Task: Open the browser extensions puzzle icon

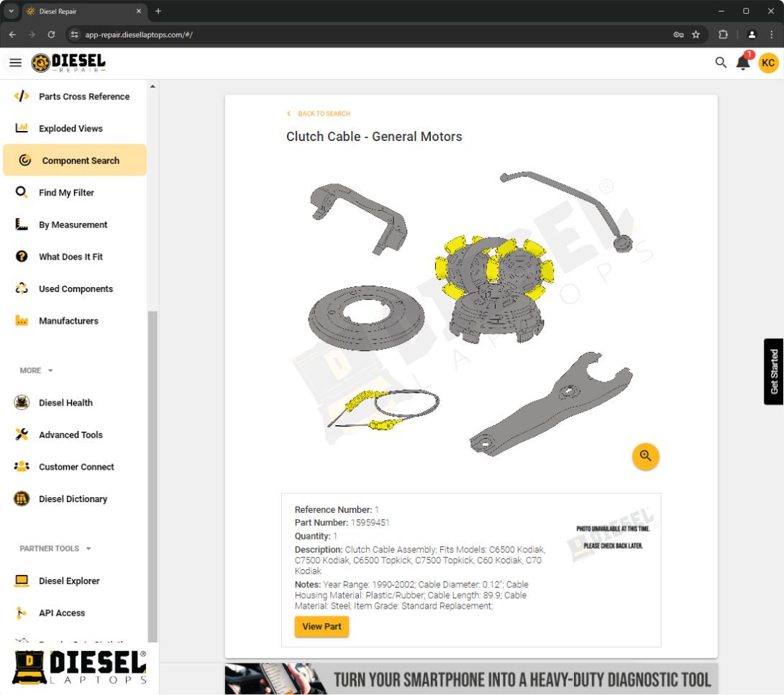Action: tap(723, 35)
